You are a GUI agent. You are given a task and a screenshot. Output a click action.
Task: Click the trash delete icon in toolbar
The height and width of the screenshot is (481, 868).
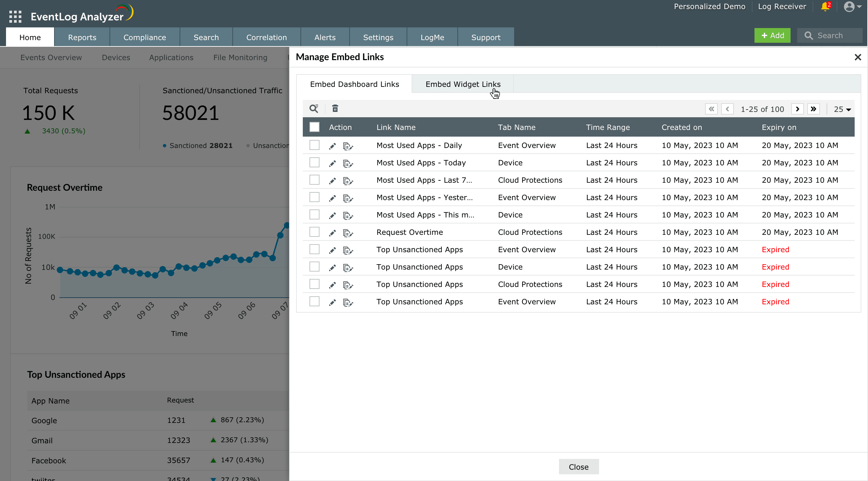point(335,109)
